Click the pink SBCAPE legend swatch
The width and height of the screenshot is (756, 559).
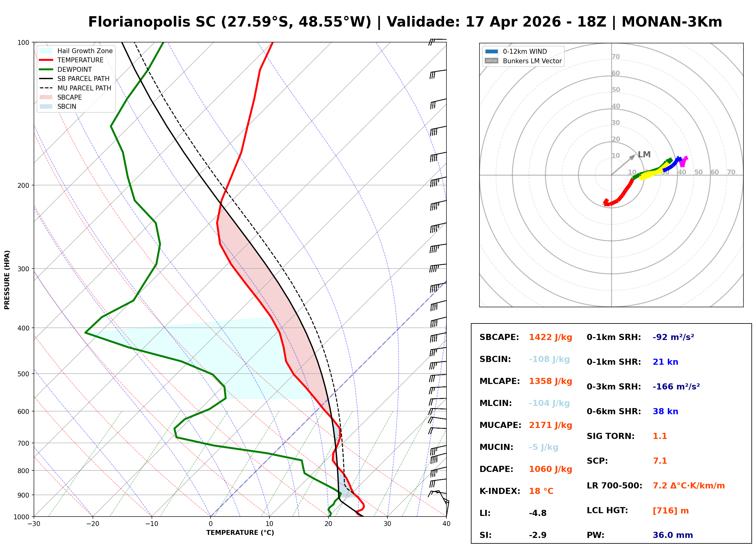(46, 97)
